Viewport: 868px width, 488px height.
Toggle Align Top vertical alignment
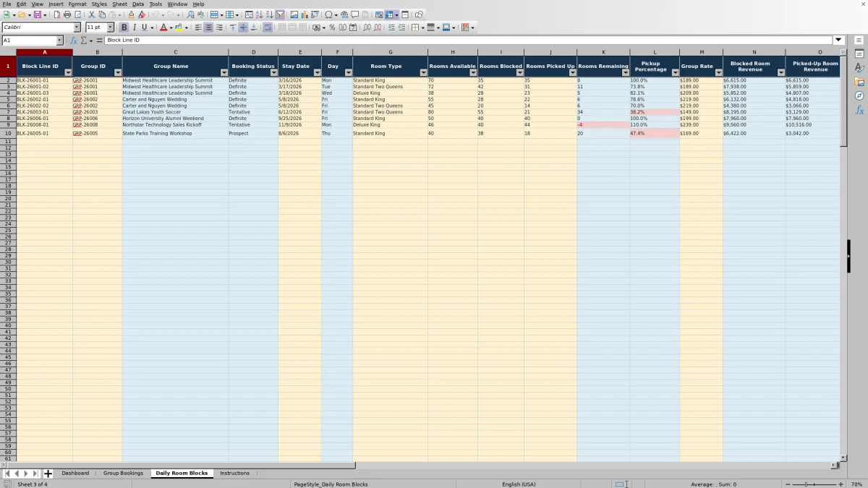point(233,27)
